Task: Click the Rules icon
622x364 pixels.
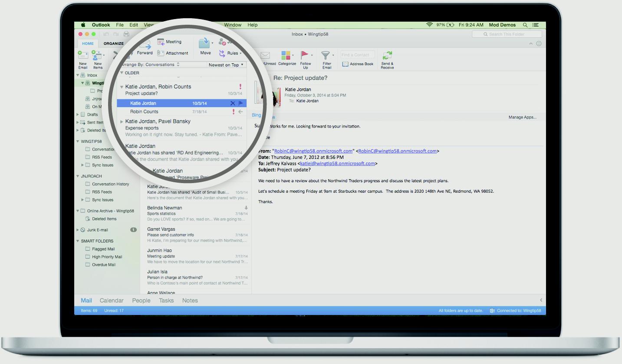Action: pos(222,53)
